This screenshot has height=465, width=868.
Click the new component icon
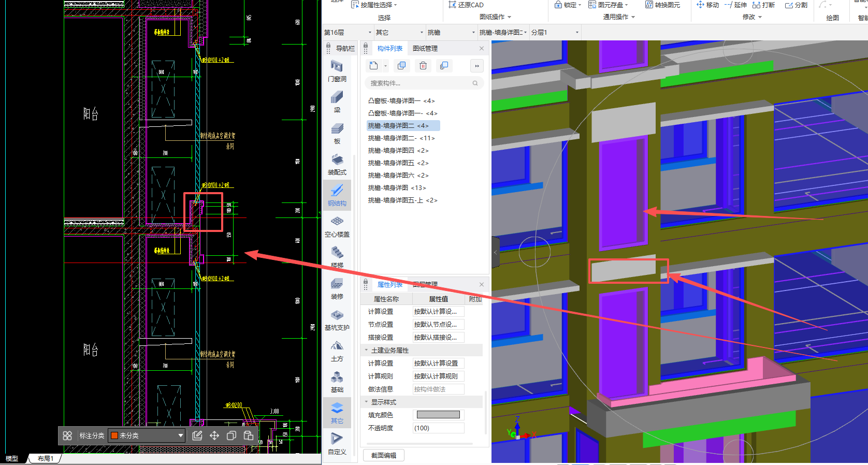point(374,66)
